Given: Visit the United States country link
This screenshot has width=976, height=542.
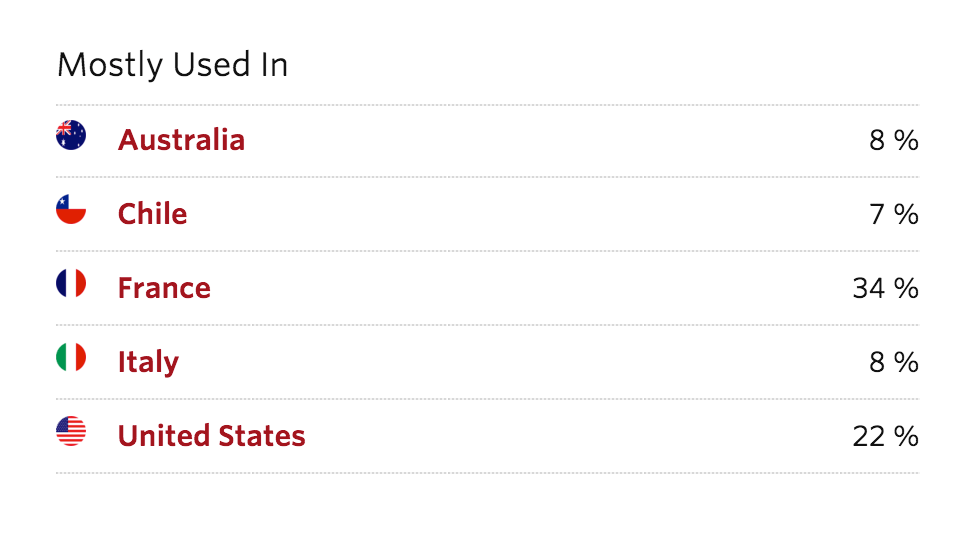Looking at the screenshot, I should pyautogui.click(x=212, y=436).
